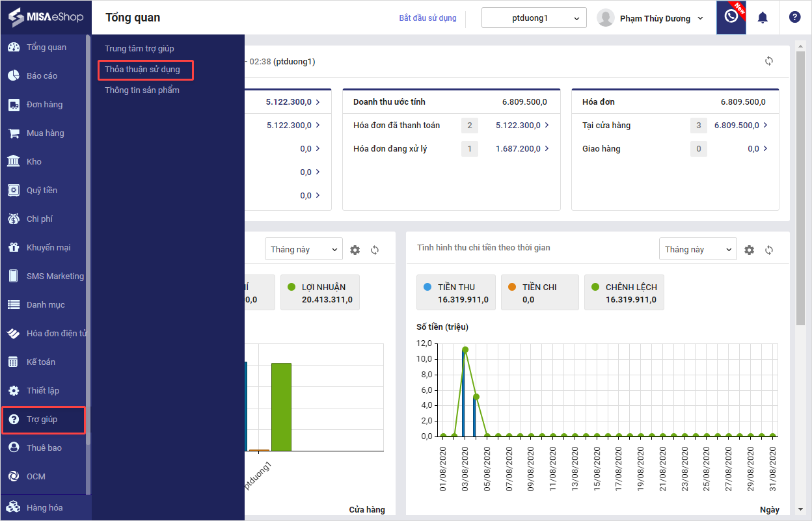Refresh the overview summary panel
The image size is (812, 521).
[x=769, y=61]
